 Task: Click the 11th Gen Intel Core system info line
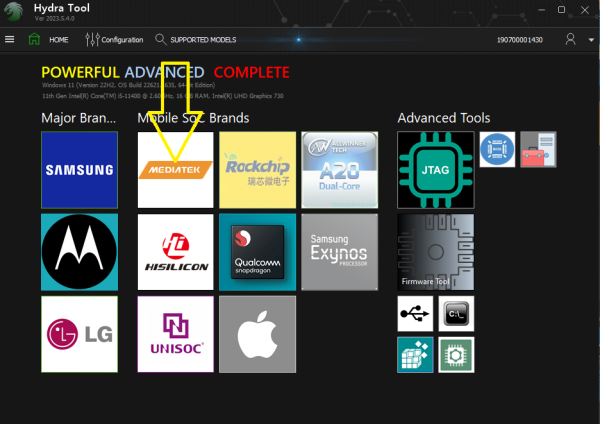tap(163, 96)
